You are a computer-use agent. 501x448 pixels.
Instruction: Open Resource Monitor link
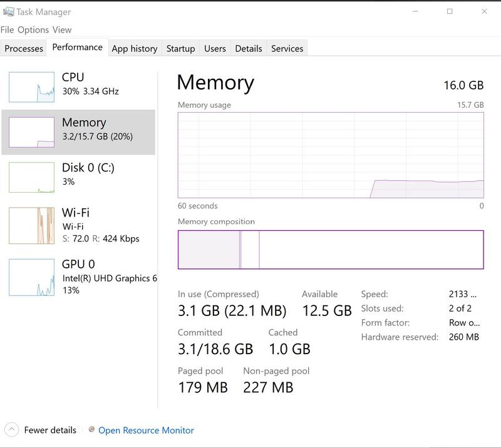click(146, 430)
